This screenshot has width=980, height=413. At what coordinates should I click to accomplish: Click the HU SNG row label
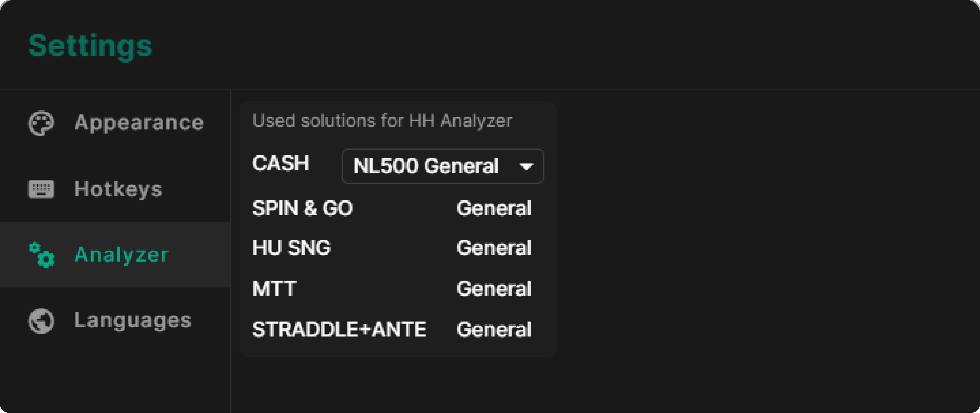[x=291, y=248]
